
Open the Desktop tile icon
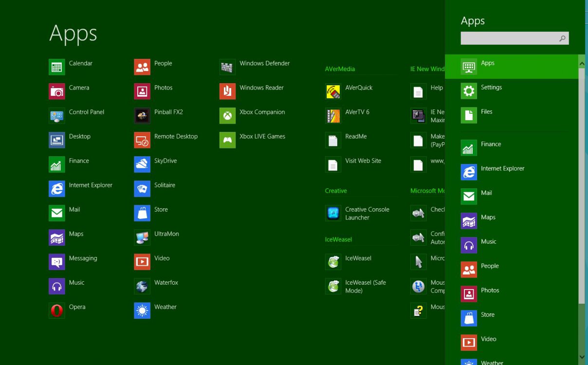(57, 140)
